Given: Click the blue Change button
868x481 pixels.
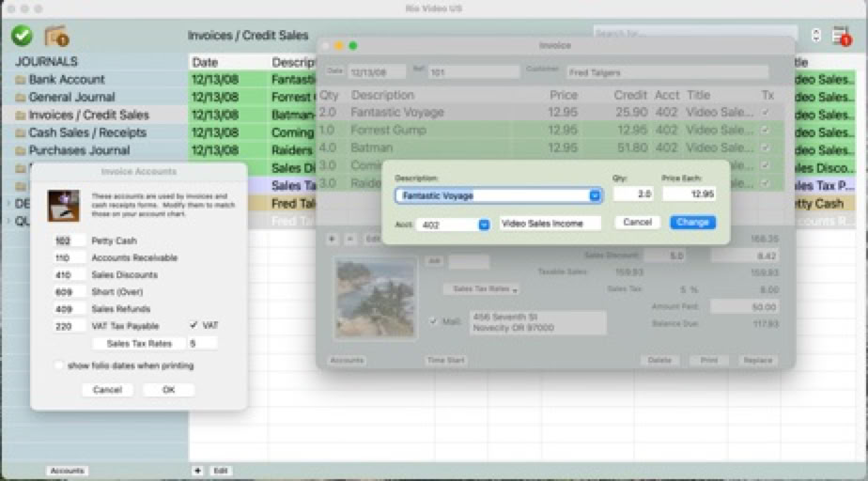Looking at the screenshot, I should click(692, 222).
